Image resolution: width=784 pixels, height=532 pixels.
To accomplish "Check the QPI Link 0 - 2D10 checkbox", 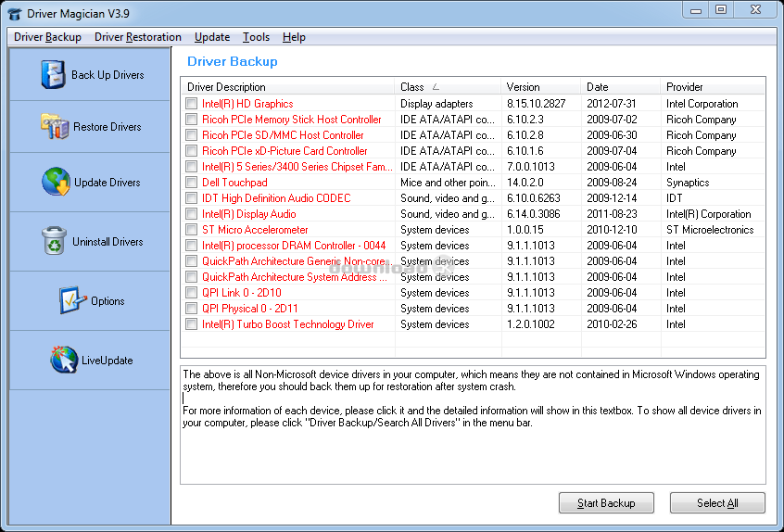I will (191, 293).
